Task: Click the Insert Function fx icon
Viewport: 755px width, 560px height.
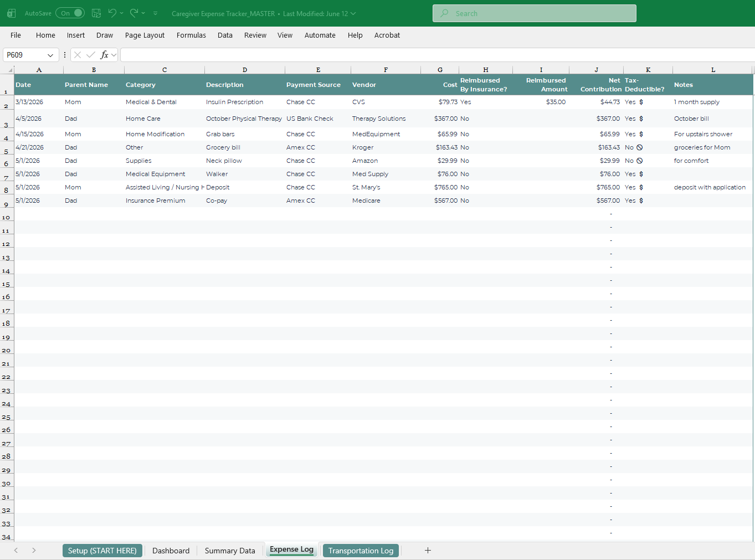Action: pos(104,55)
